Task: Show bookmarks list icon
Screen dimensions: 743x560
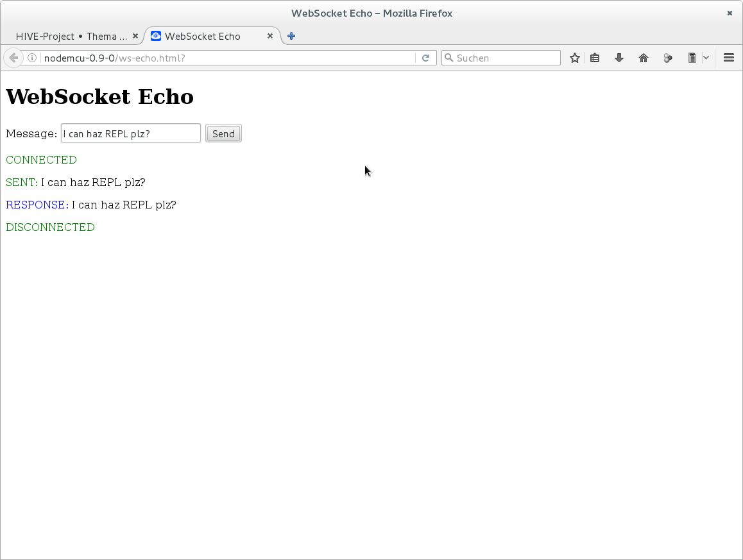Action: click(x=595, y=58)
